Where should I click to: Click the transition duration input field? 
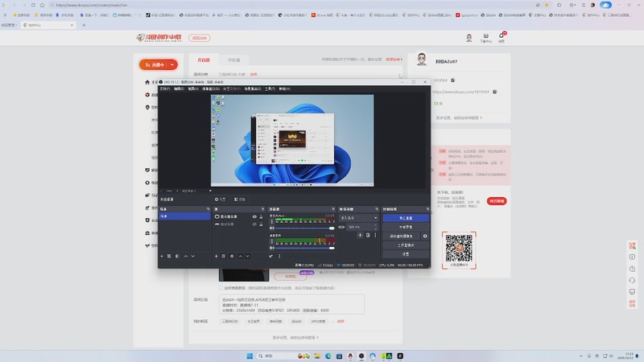coord(360,227)
